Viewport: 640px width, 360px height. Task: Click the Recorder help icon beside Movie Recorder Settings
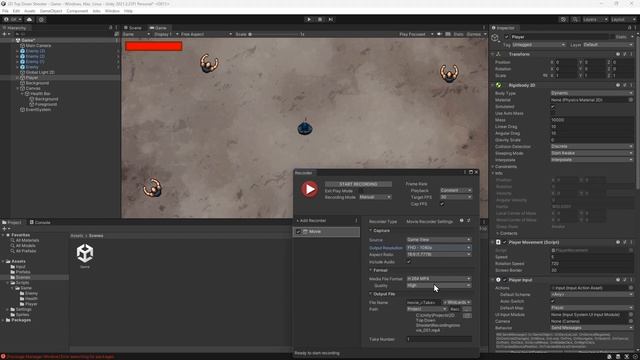pyautogui.click(x=462, y=221)
